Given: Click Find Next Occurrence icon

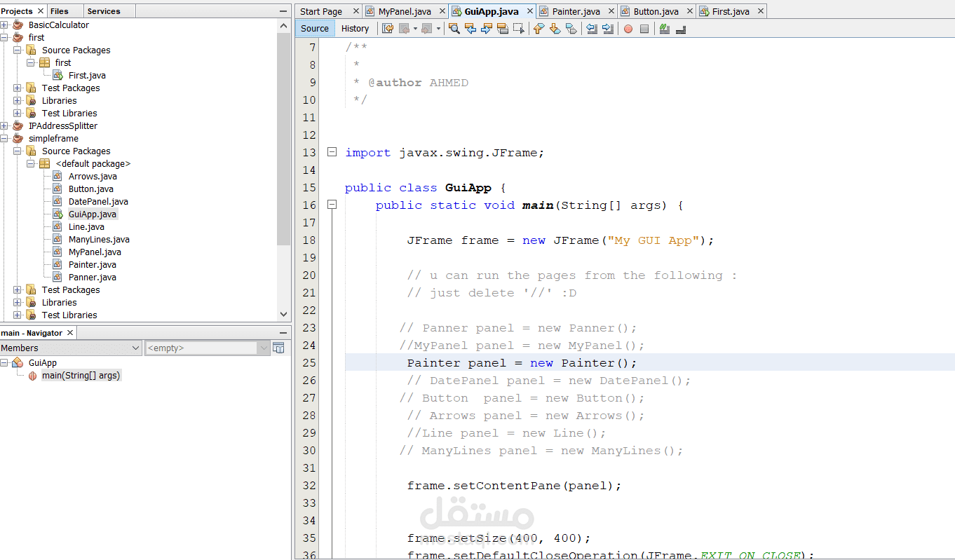Looking at the screenshot, I should (487, 29).
